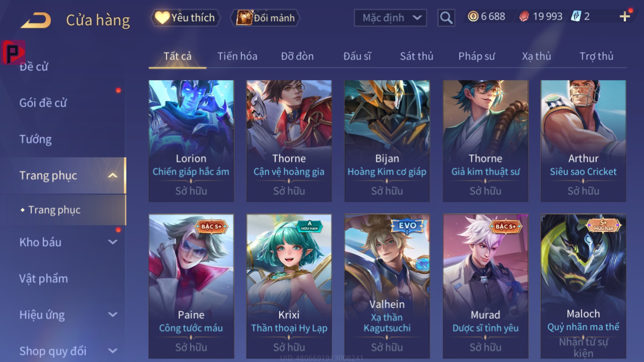This screenshot has width=644, height=362.
Task: Collapse the Trang phục sidebar section
Action: [x=63, y=176]
